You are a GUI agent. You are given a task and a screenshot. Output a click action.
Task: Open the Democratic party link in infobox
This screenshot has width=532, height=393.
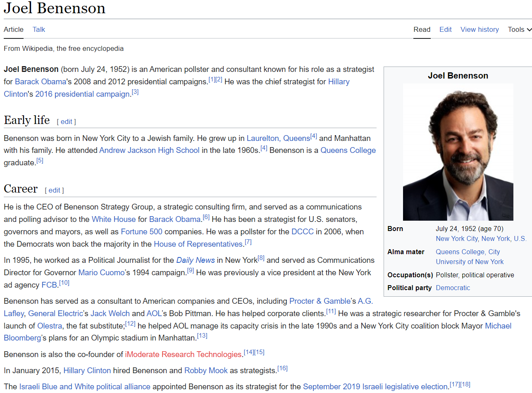(x=453, y=288)
